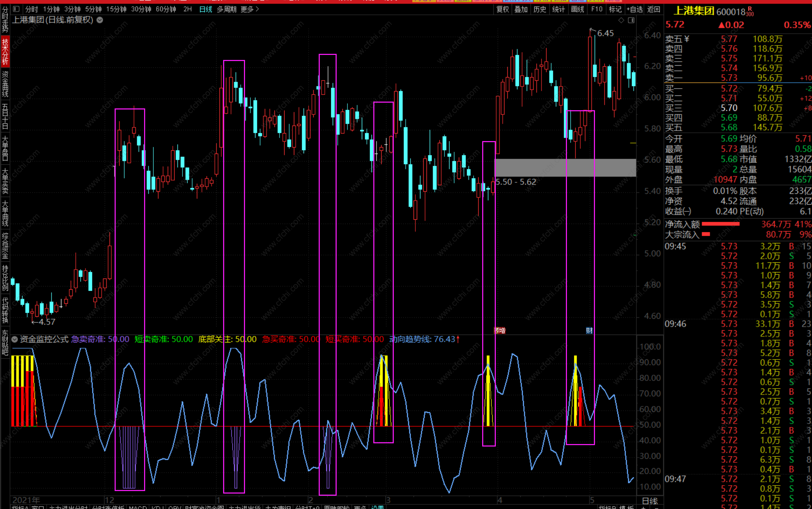This screenshot has width=812, height=509.
Task: Switch to the 30分钟 period tab
Action: pyautogui.click(x=141, y=9)
